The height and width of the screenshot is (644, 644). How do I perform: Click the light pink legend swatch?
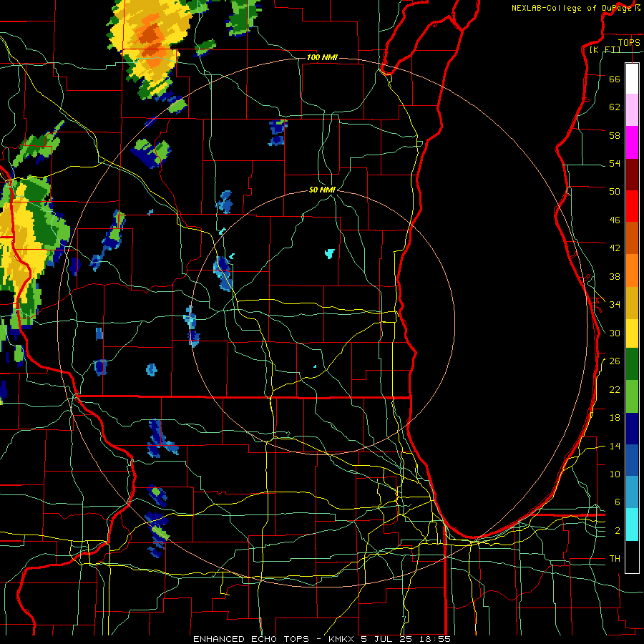tap(632, 110)
